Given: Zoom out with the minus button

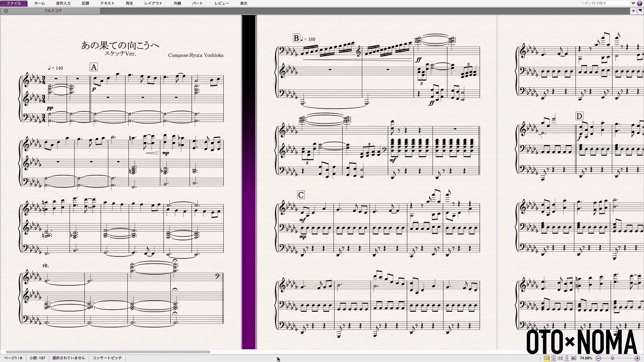Looking at the screenshot, I should coord(598,358).
